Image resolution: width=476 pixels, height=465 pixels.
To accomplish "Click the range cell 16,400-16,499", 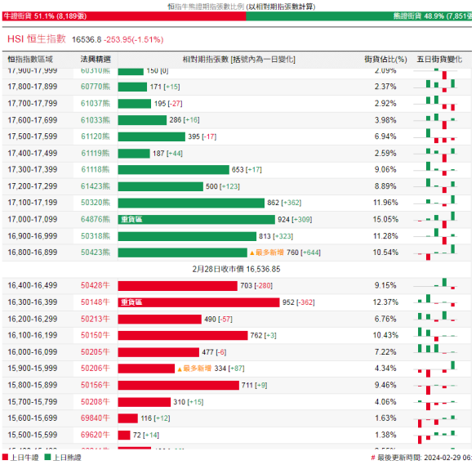I will click(33, 285).
